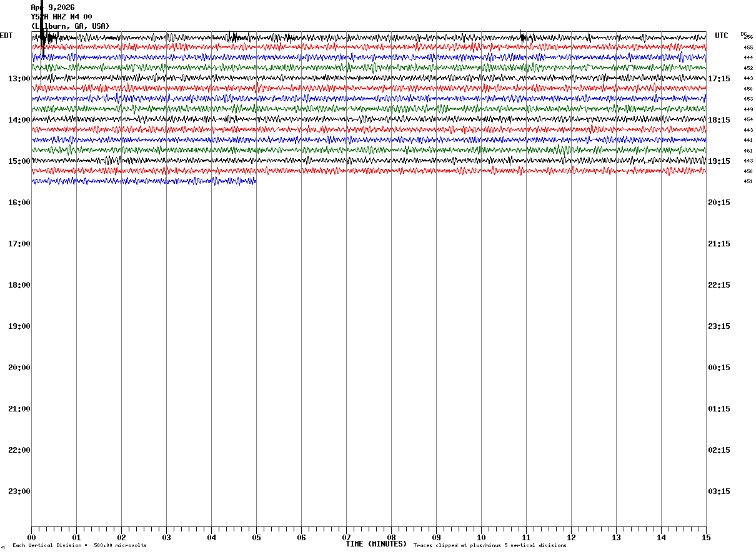The height and width of the screenshot is (554, 756).
Task: Select the station code "Y52A HHZ N4 00"
Action: [x=61, y=17]
